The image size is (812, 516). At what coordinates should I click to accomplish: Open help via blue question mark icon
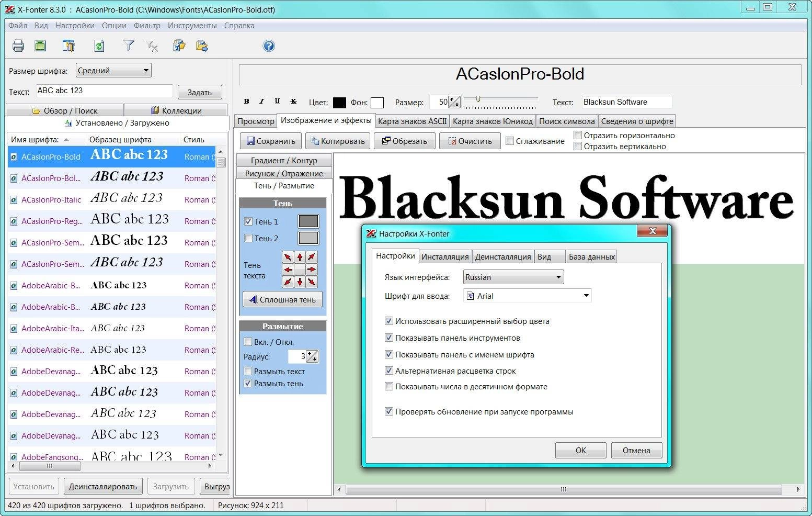pyautogui.click(x=269, y=46)
